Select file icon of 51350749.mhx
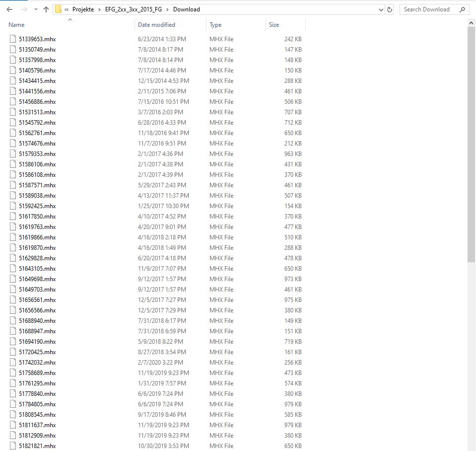This screenshot has height=451, width=476. [x=13, y=49]
